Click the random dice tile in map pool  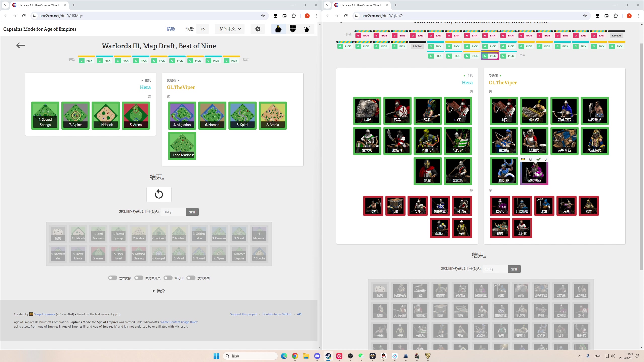(x=58, y=234)
